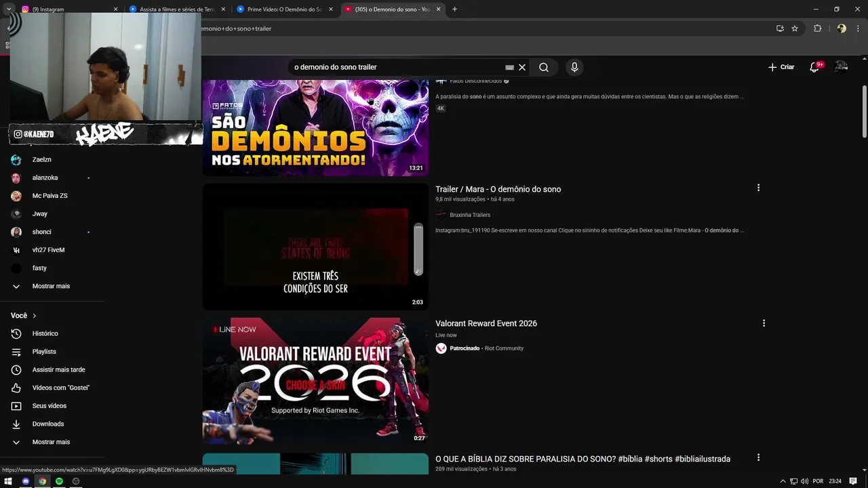Viewport: 868px width, 488px height.
Task: Open YouTube notifications bell
Action: (x=816, y=67)
